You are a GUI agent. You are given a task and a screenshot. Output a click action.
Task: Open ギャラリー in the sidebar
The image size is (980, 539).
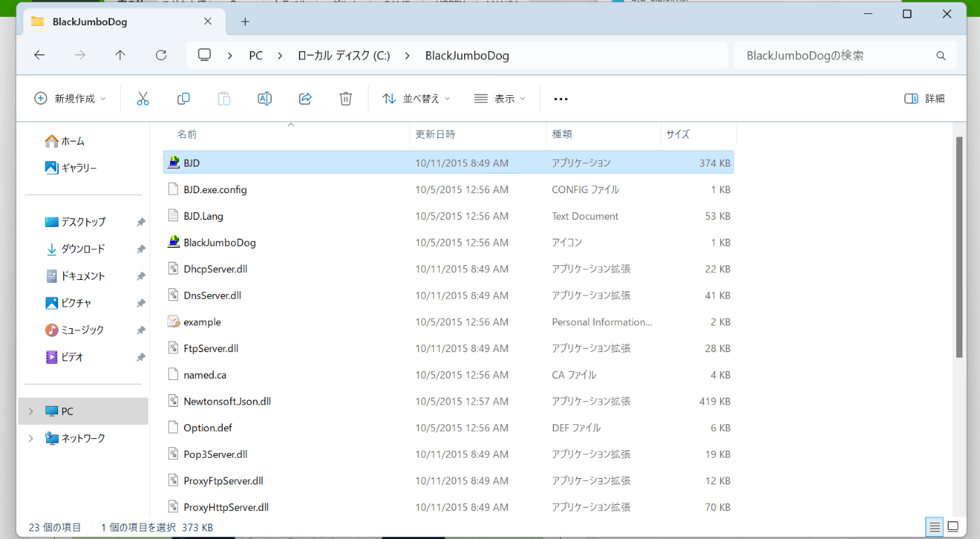(x=71, y=168)
